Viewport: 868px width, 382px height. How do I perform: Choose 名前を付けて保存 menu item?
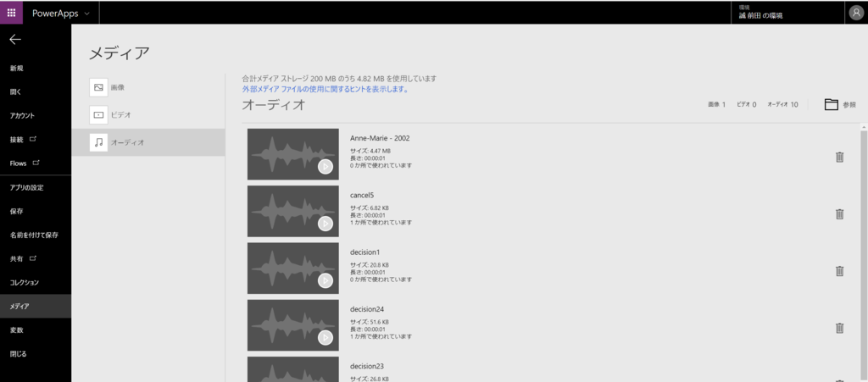36,235
